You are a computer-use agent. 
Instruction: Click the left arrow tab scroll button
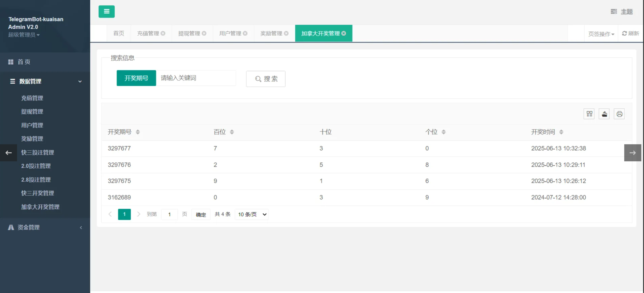(x=9, y=153)
